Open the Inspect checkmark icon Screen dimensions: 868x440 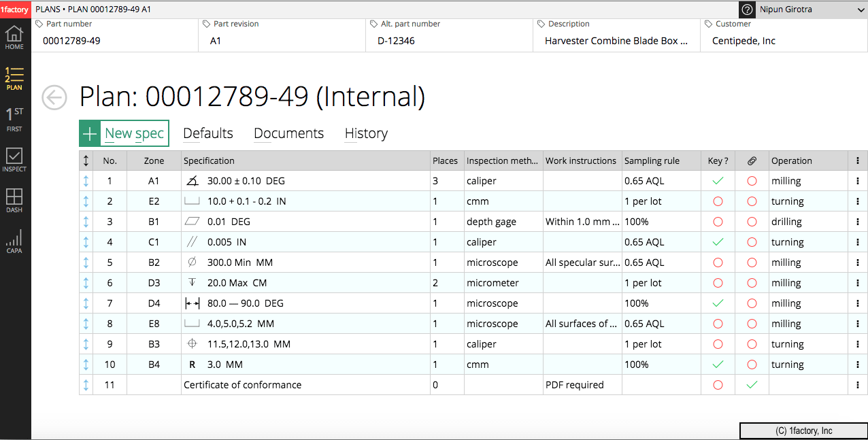pos(14,160)
